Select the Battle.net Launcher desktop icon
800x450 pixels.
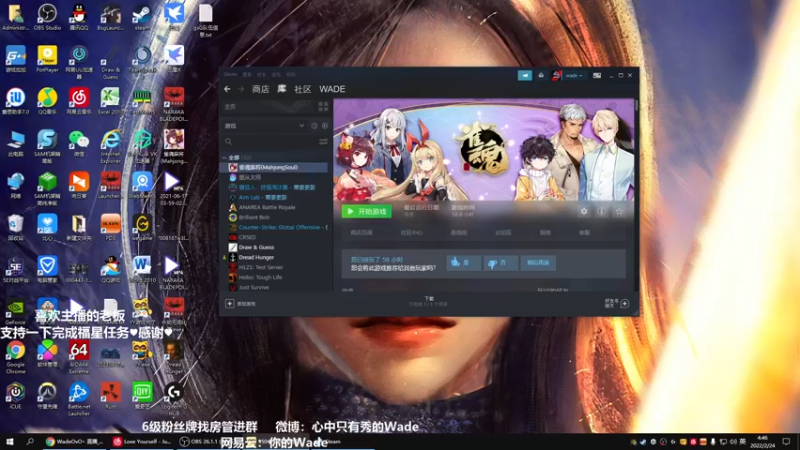[x=79, y=399]
